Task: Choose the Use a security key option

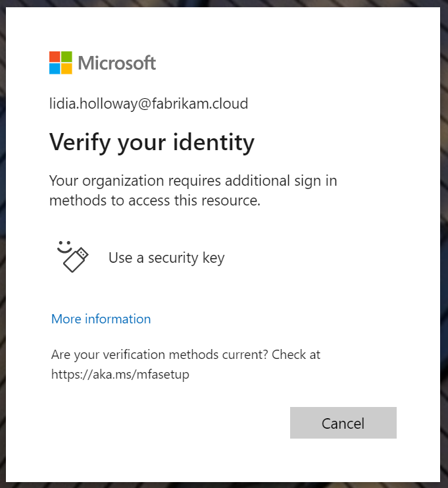Action: pos(166,258)
